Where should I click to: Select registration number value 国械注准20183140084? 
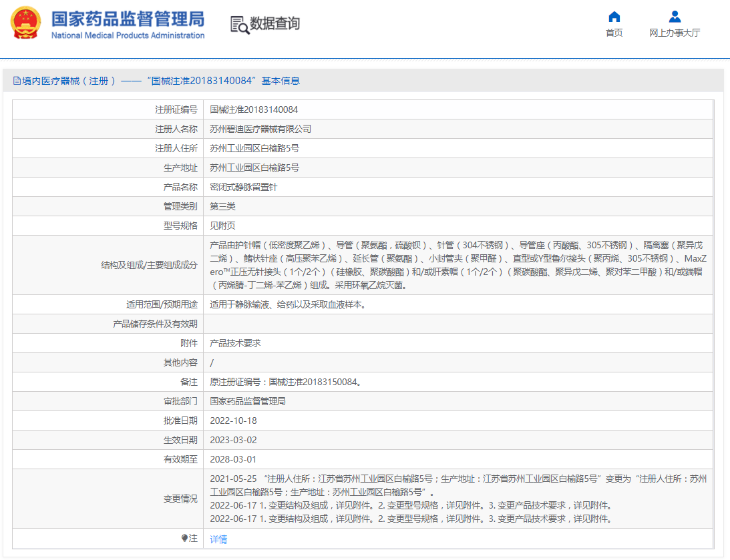click(x=254, y=109)
